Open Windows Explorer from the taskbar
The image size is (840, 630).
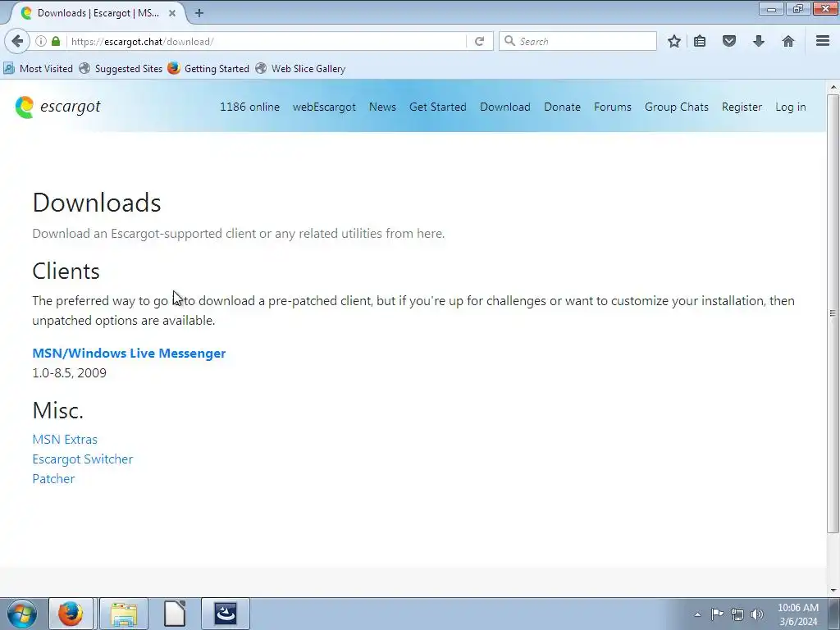coord(124,614)
